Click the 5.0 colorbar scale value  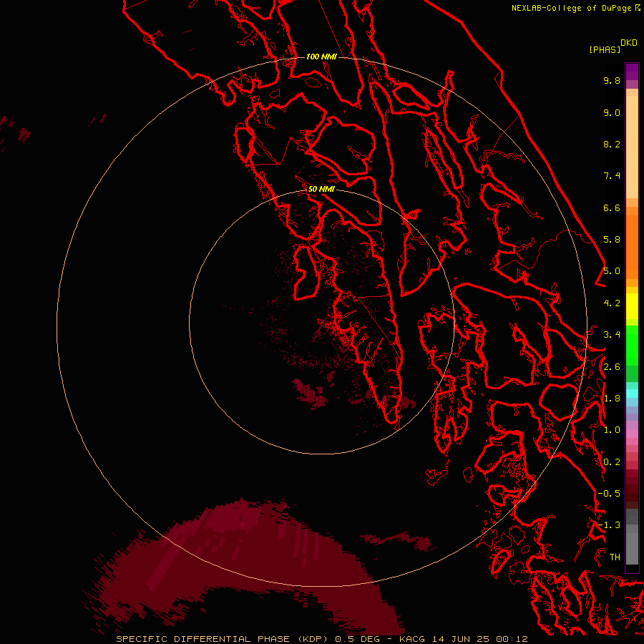coord(612,271)
